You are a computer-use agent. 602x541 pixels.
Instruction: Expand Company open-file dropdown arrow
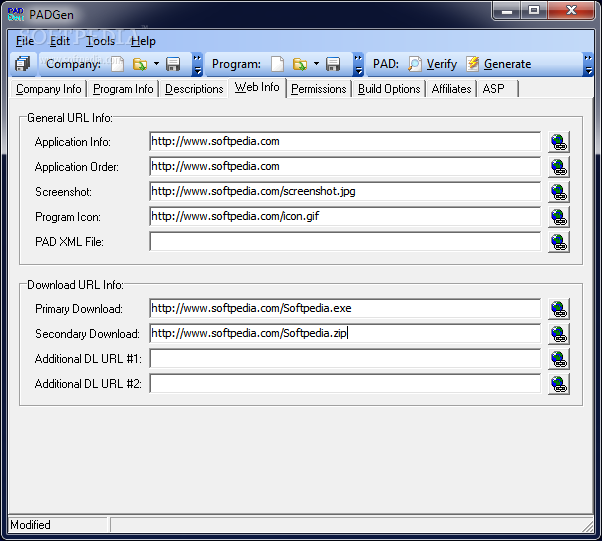(156, 63)
